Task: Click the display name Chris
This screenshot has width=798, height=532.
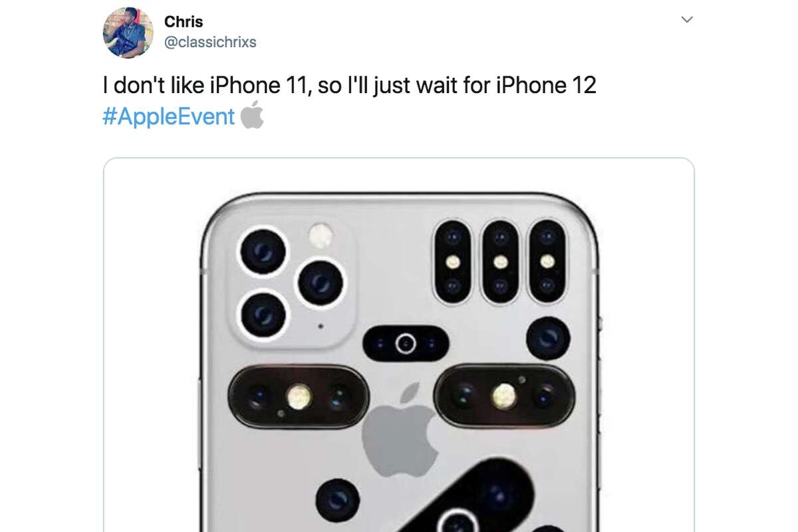Action: [184, 22]
